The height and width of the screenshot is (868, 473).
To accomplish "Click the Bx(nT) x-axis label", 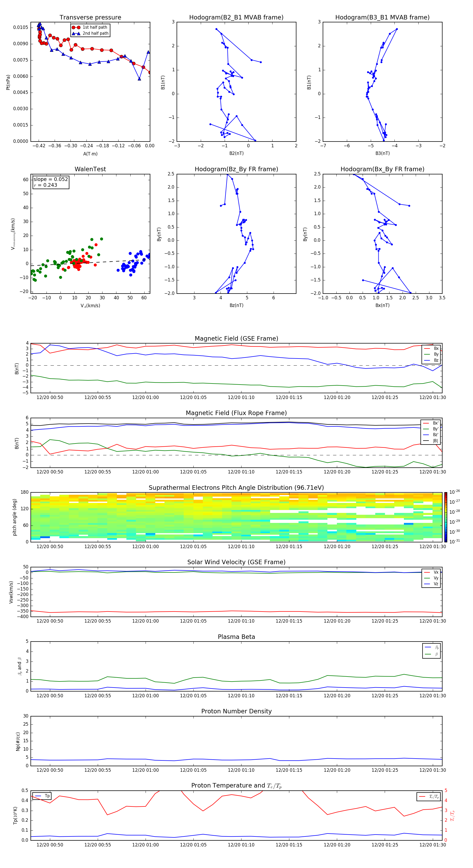I will (x=382, y=305).
